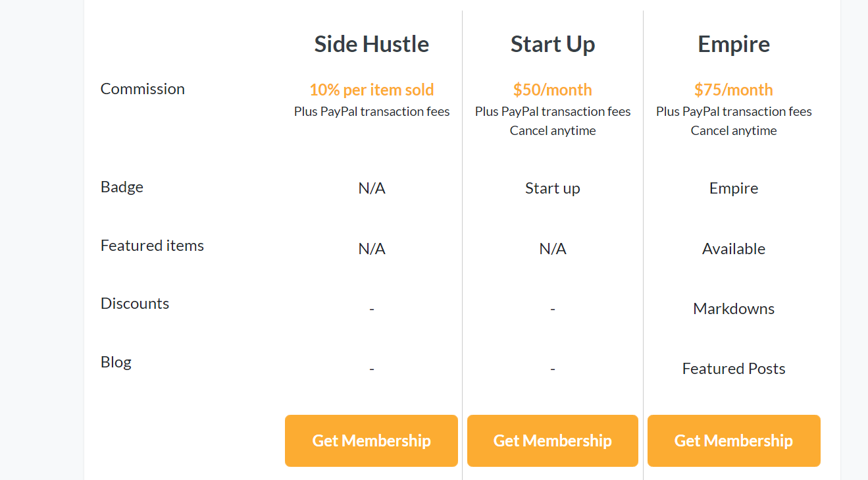Click the Blog row label
The image size is (868, 480).
116,362
